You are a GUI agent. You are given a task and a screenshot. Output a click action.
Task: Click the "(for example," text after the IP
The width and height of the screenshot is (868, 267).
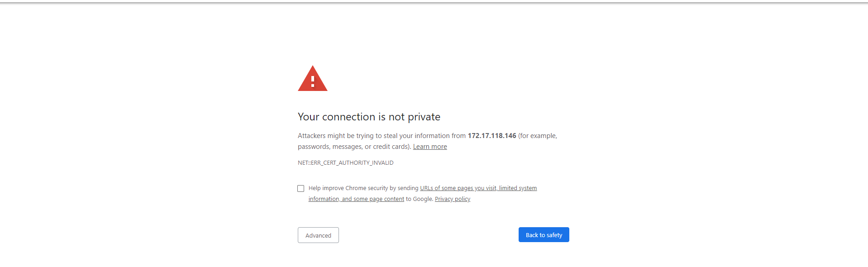(538, 136)
